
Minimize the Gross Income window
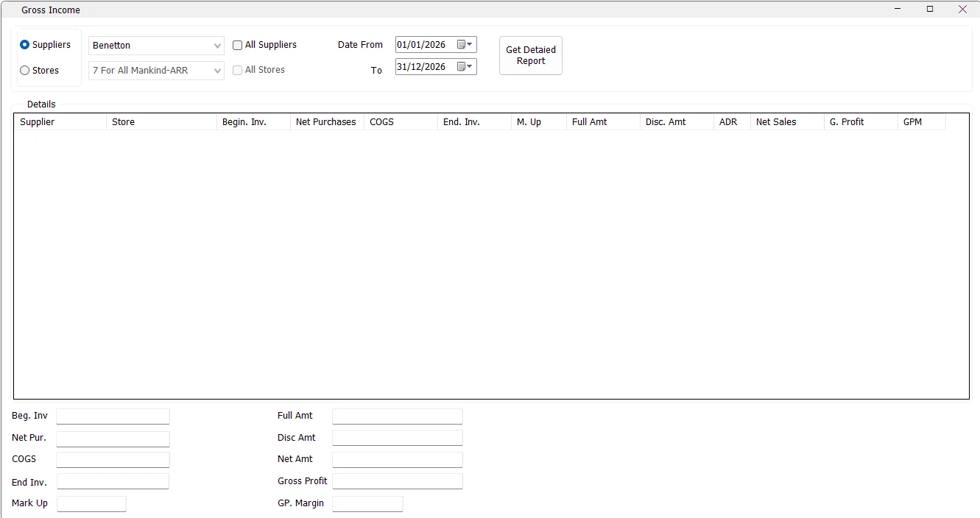click(x=898, y=9)
